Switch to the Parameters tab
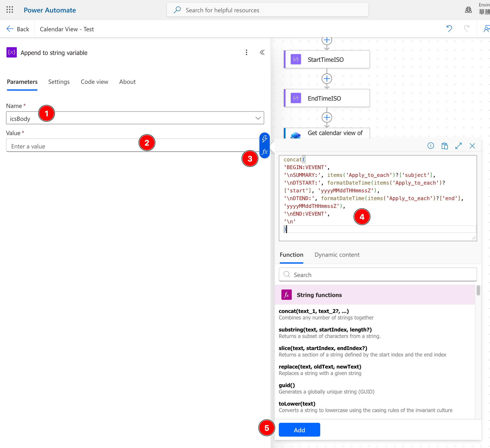The width and height of the screenshot is (490, 448). coord(22,82)
